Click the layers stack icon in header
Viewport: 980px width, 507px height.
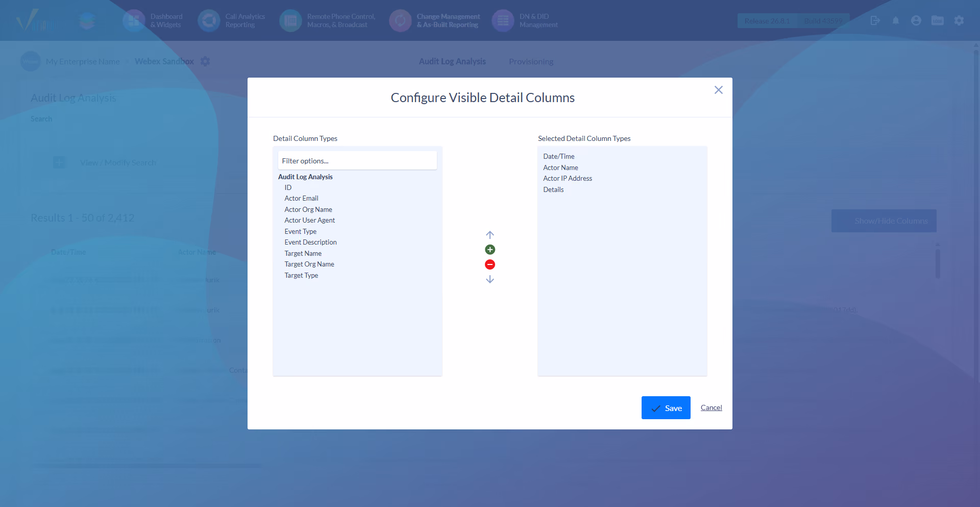click(x=88, y=20)
